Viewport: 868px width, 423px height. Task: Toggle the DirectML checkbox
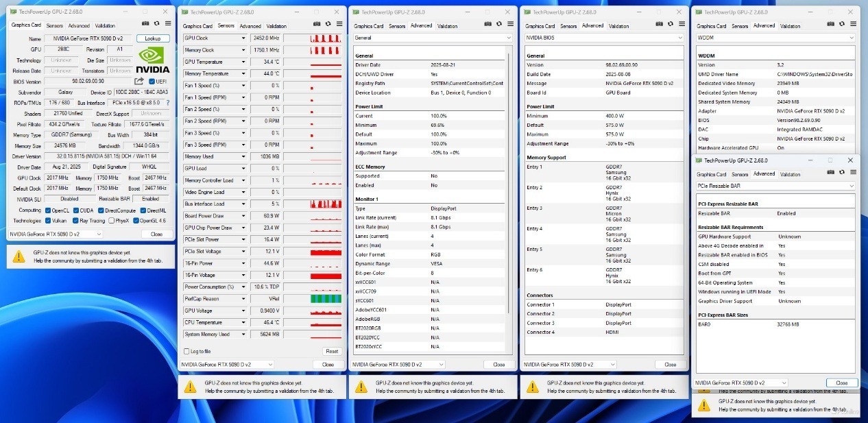click(143, 210)
